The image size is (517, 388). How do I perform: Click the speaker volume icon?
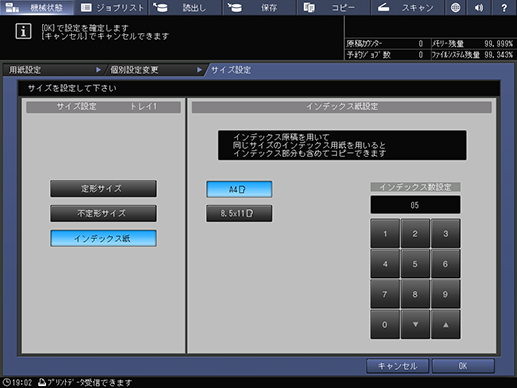click(x=479, y=7)
